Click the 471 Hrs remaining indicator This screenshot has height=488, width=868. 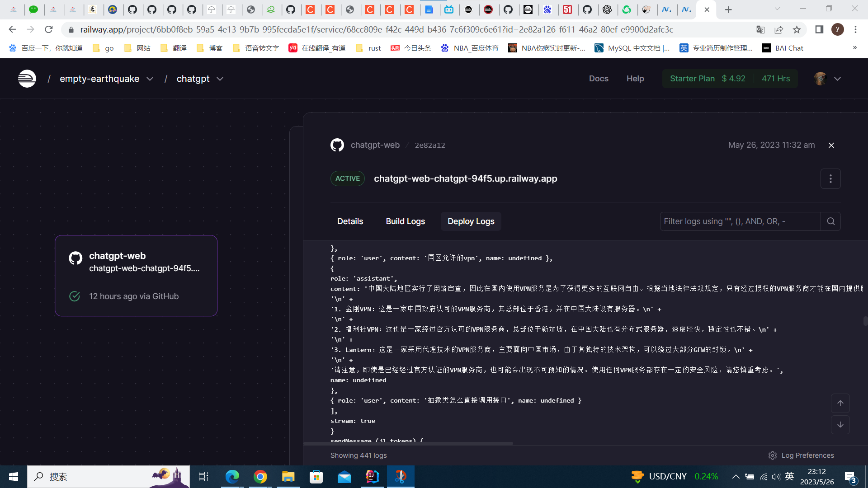coord(776,79)
